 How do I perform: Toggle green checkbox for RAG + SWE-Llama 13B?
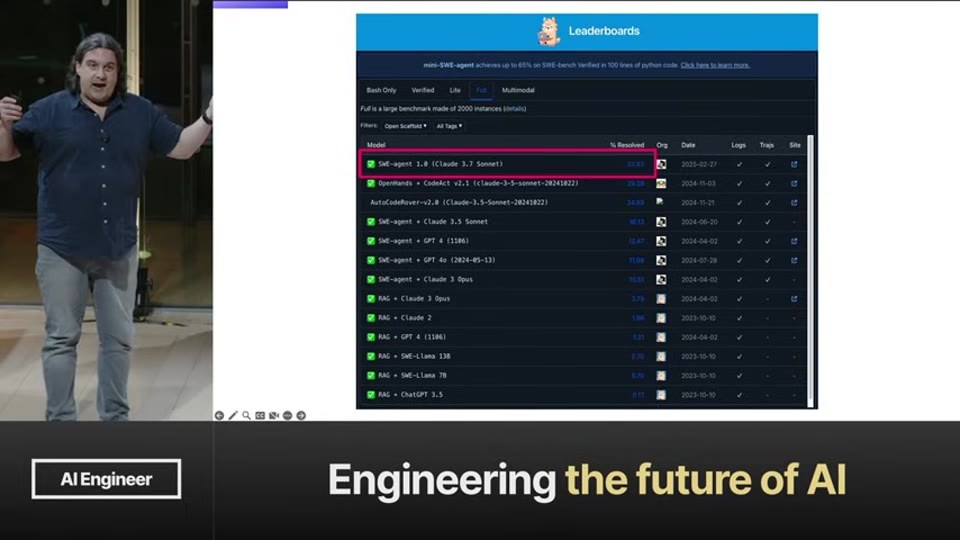371,356
